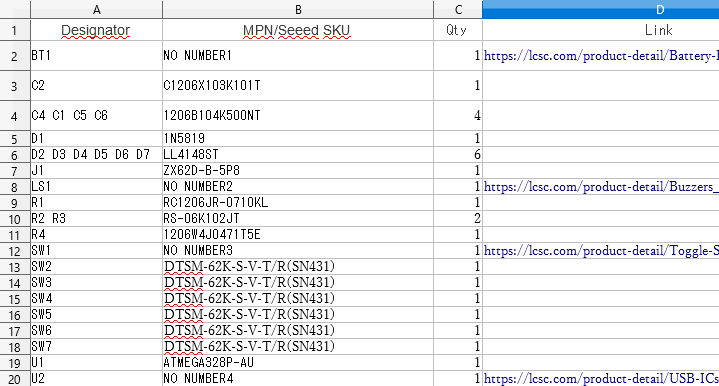
Task: Select row 19 header
Action: point(15,363)
